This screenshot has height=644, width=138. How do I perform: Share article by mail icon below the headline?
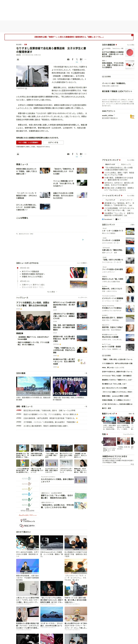68,59
